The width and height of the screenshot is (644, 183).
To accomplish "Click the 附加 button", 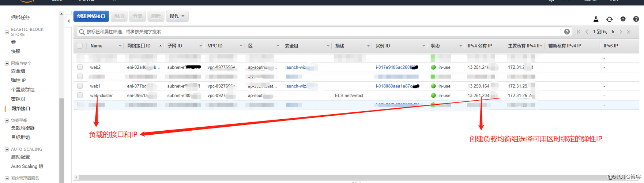I will click(119, 16).
